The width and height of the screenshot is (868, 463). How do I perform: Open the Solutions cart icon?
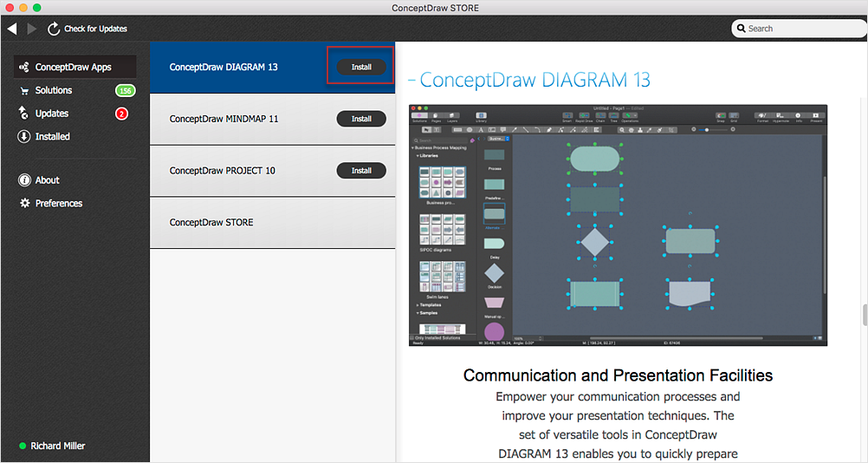(x=23, y=90)
